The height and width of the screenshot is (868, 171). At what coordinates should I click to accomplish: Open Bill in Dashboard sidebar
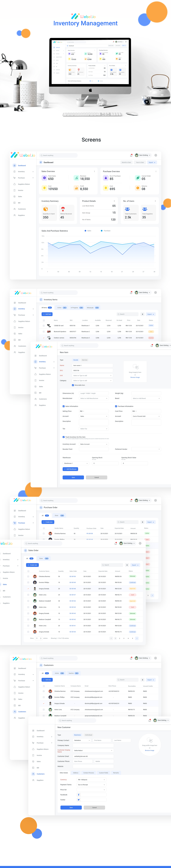coord(19,203)
